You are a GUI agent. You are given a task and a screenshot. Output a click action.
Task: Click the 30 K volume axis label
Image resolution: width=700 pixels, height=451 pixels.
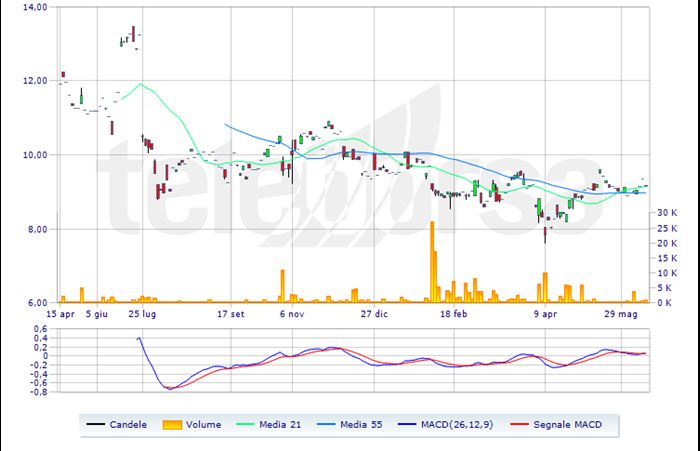click(x=667, y=213)
